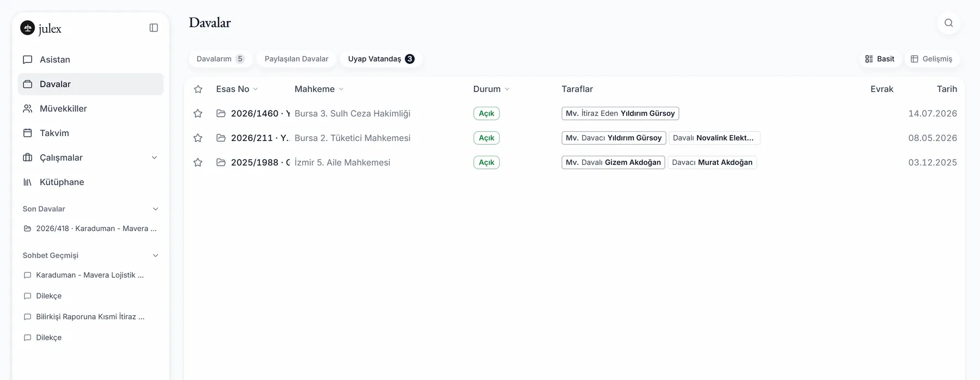This screenshot has height=380, width=980.
Task: Click the Açık status of Bursa 3. Sulh Ceza
Action: pyautogui.click(x=487, y=113)
